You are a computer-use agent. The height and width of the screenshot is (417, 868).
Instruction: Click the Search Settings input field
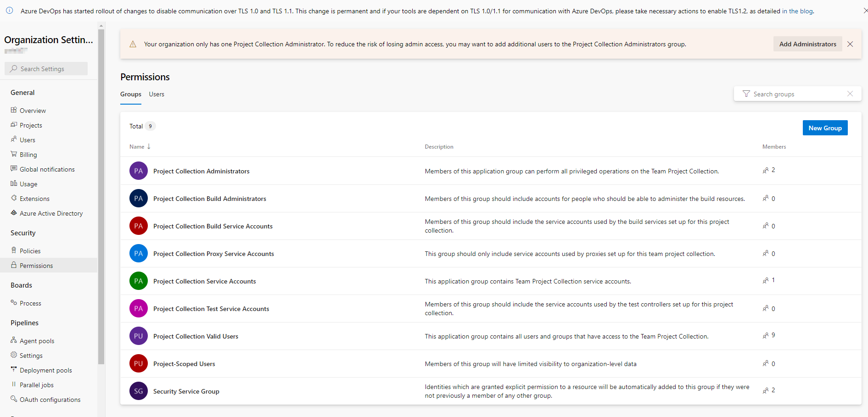(46, 69)
